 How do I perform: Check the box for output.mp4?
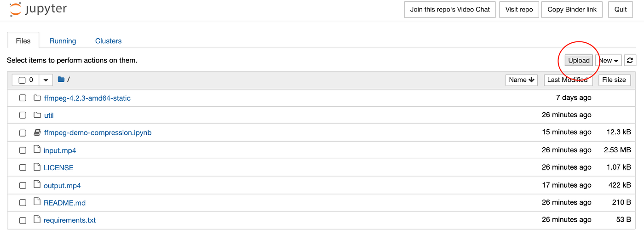pyautogui.click(x=23, y=185)
